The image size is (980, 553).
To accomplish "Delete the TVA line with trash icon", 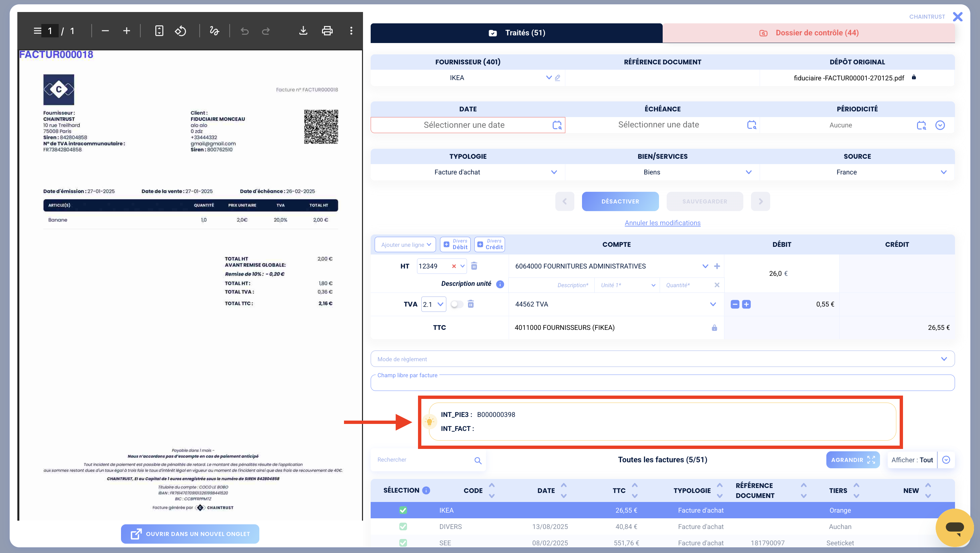I will tap(471, 304).
